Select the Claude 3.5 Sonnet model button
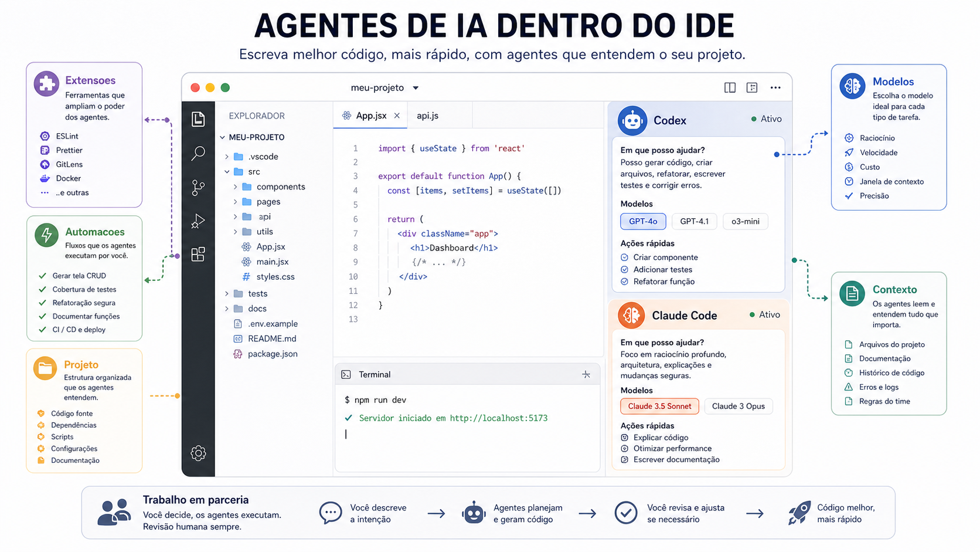Viewport: 980px width, 552px height. tap(659, 406)
